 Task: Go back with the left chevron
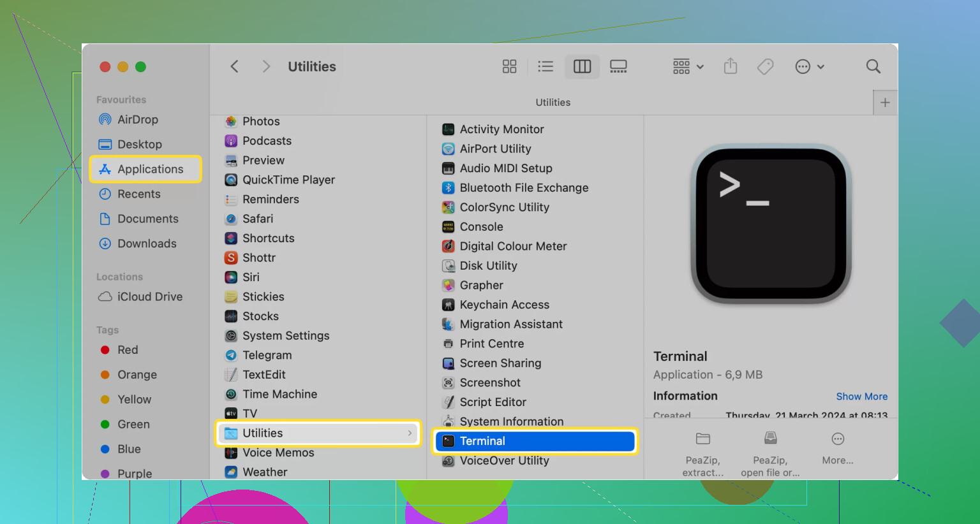[x=234, y=66]
